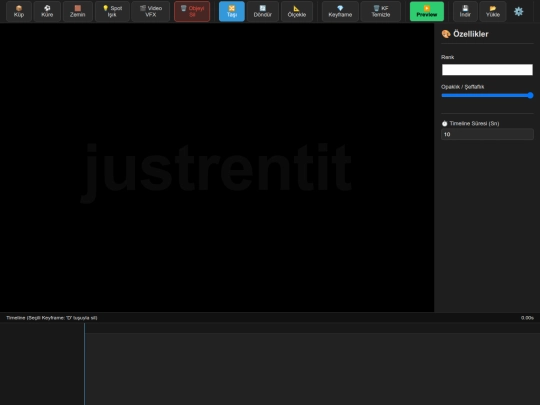Image resolution: width=540 pixels, height=405 pixels.
Task: Add a ground plane with Zemin
Action: click(x=77, y=11)
